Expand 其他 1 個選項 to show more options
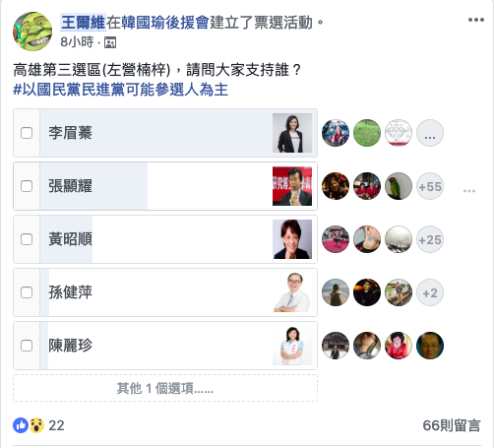494x448 pixels. 165,388
